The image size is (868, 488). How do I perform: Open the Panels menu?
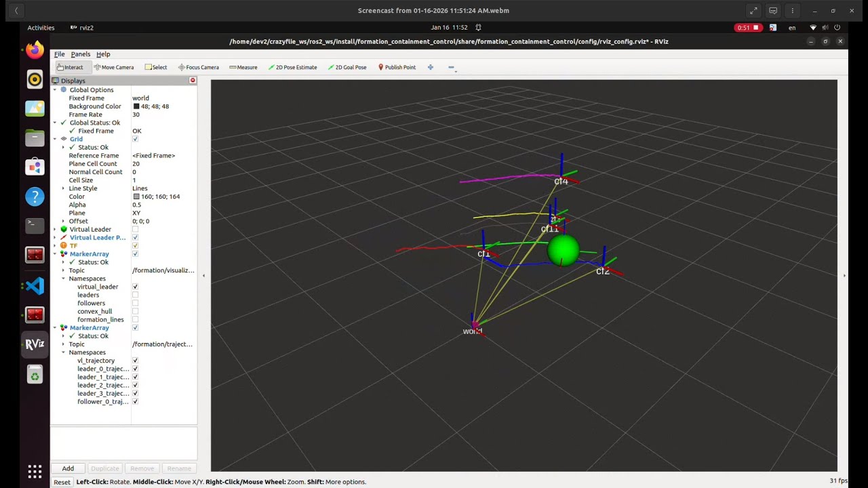tap(81, 54)
